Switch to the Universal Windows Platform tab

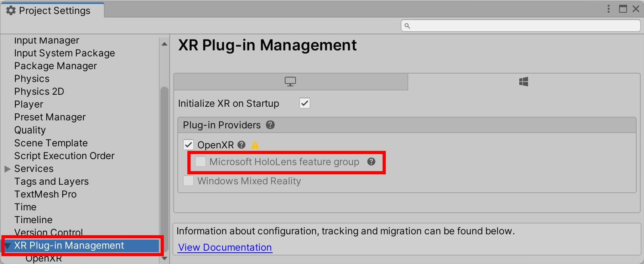(524, 81)
